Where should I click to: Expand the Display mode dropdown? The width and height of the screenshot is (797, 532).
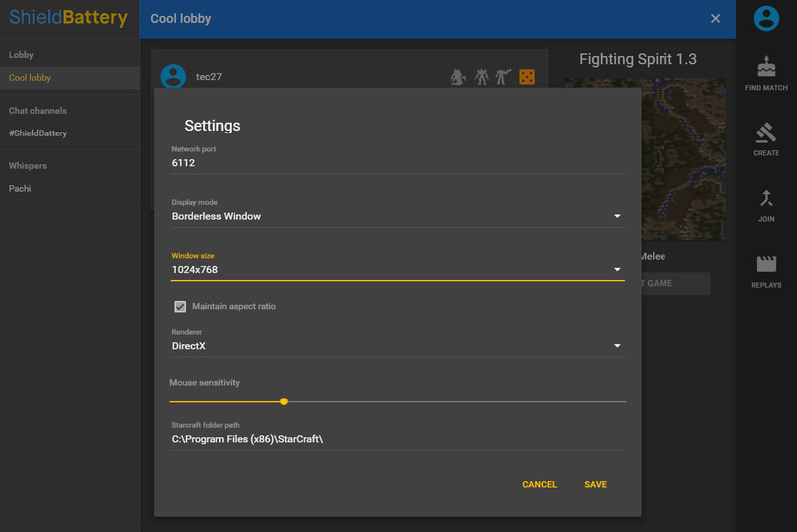point(398,216)
